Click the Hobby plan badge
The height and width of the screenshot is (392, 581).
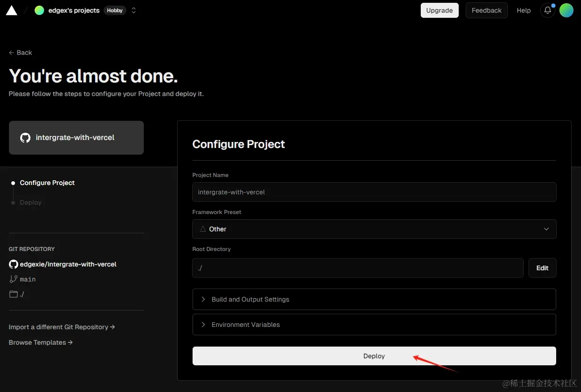[115, 10]
